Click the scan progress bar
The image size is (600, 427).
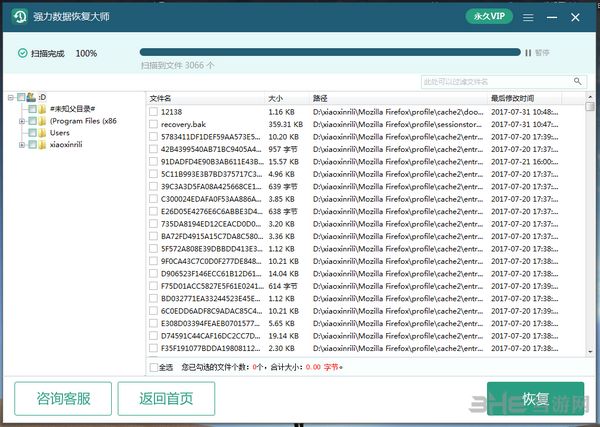pos(330,52)
